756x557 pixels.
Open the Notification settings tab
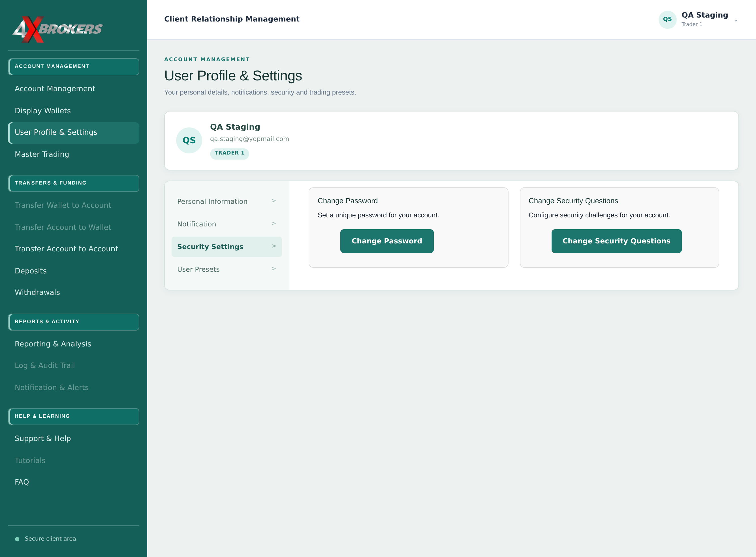point(226,224)
